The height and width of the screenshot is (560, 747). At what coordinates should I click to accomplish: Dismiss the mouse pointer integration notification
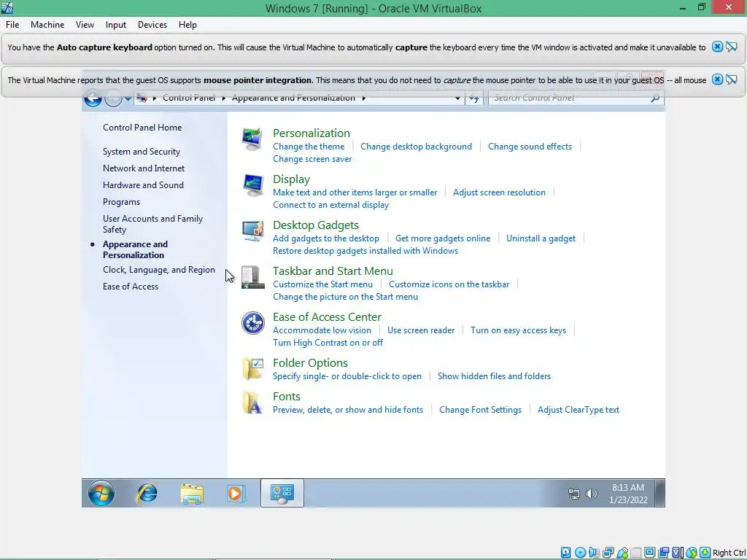point(717,79)
